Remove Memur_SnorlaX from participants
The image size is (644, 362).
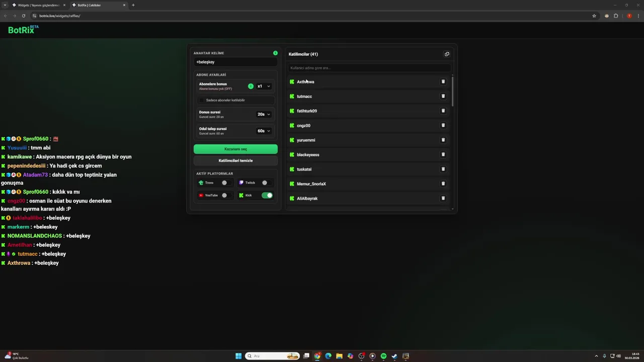443,184
